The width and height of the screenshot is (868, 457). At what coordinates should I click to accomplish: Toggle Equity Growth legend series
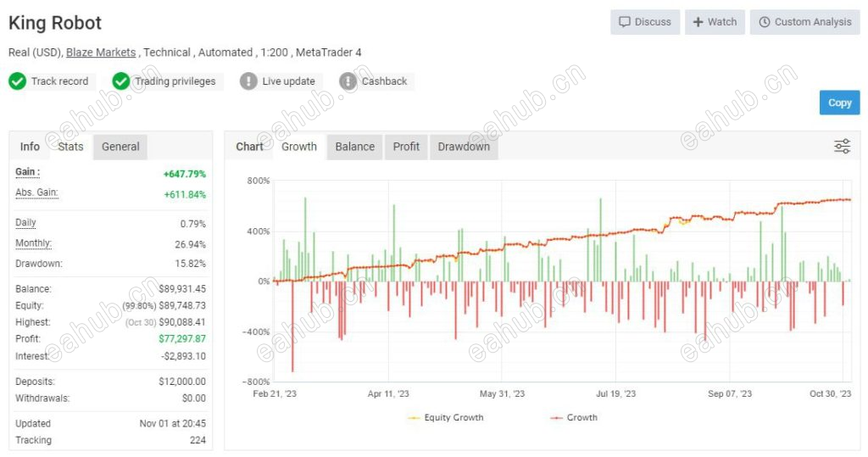(x=446, y=418)
